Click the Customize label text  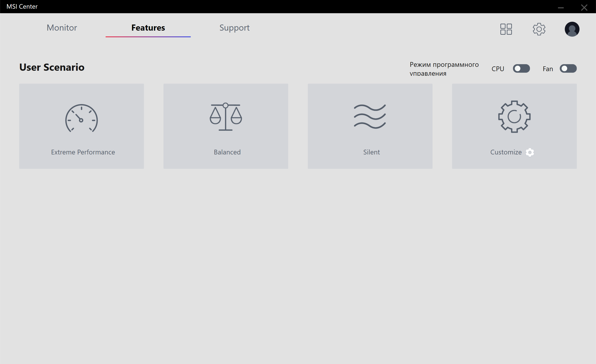pyautogui.click(x=506, y=152)
